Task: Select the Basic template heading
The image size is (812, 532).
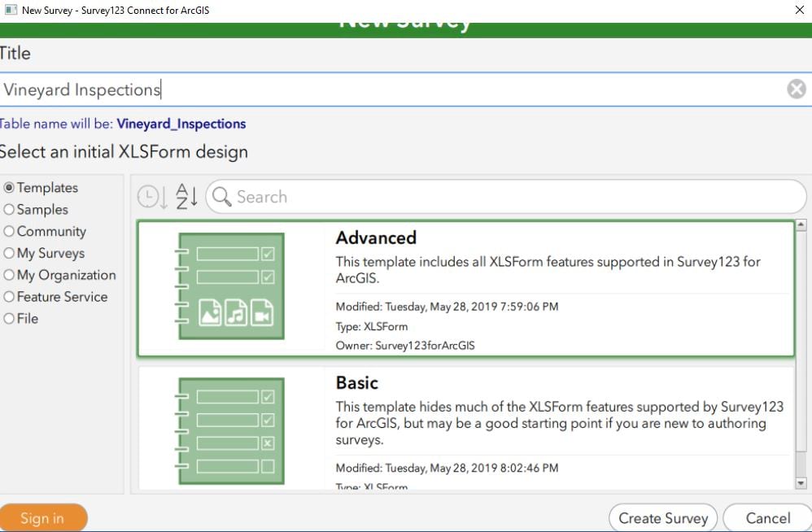Action: pos(357,382)
